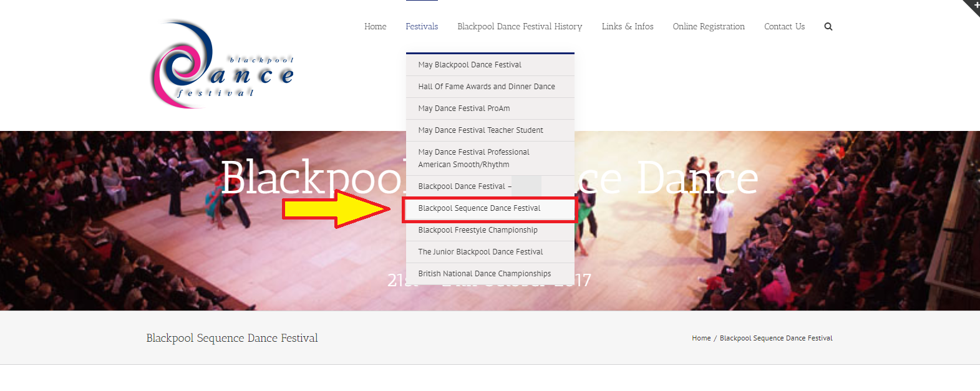Select May Dance Festival ProAm

[x=490, y=109]
